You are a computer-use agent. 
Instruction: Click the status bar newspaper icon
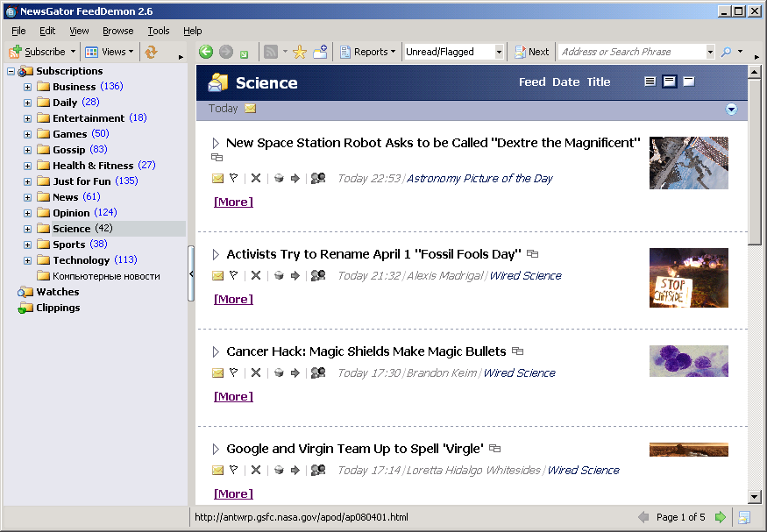pyautogui.click(x=744, y=517)
